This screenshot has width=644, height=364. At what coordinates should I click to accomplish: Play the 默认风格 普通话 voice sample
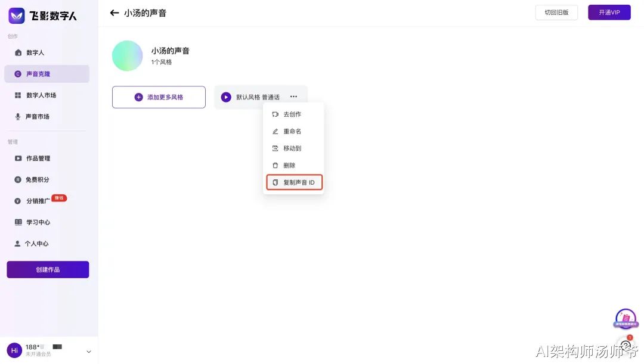click(x=226, y=97)
